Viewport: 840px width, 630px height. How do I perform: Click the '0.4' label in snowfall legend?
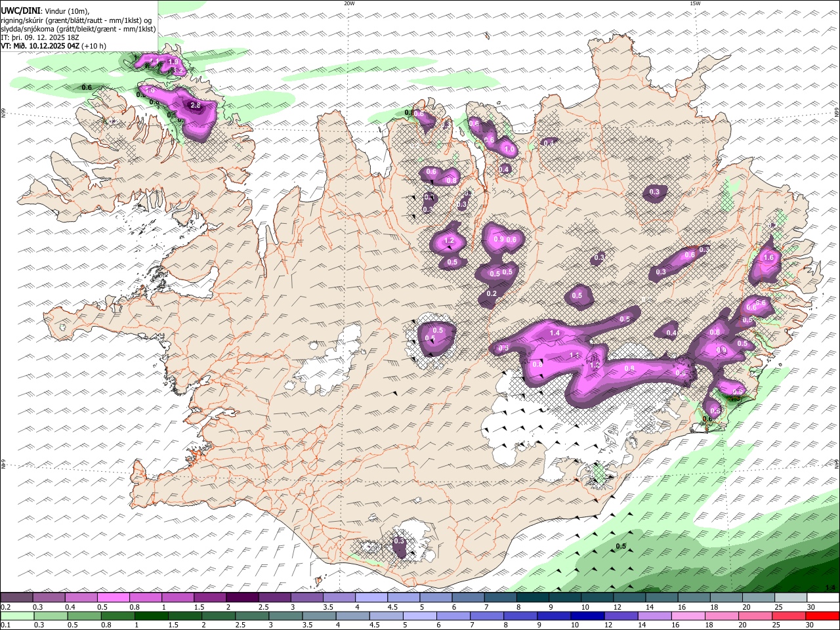coord(70,607)
